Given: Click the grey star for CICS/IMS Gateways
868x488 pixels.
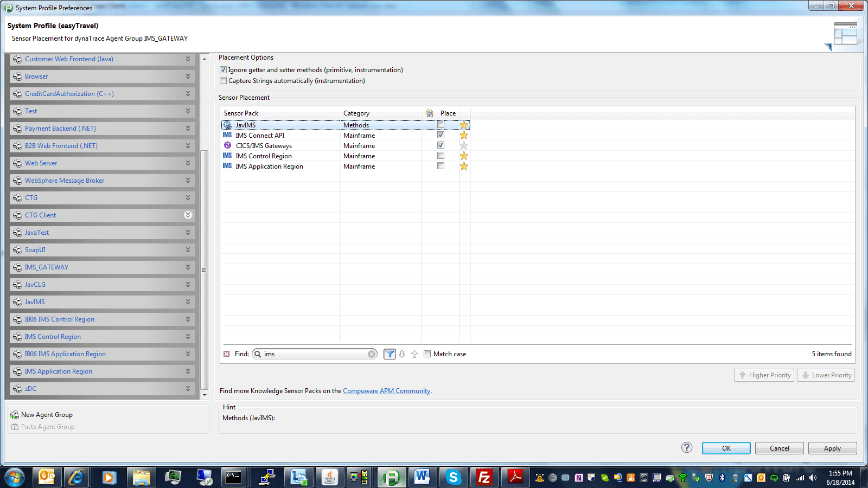Looking at the screenshot, I should coord(464,146).
